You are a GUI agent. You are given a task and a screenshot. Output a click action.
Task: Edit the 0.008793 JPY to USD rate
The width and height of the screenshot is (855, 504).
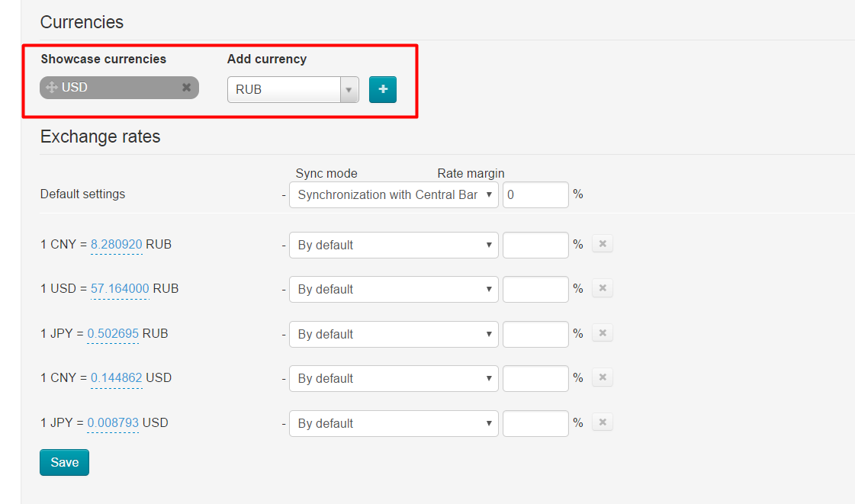point(113,423)
